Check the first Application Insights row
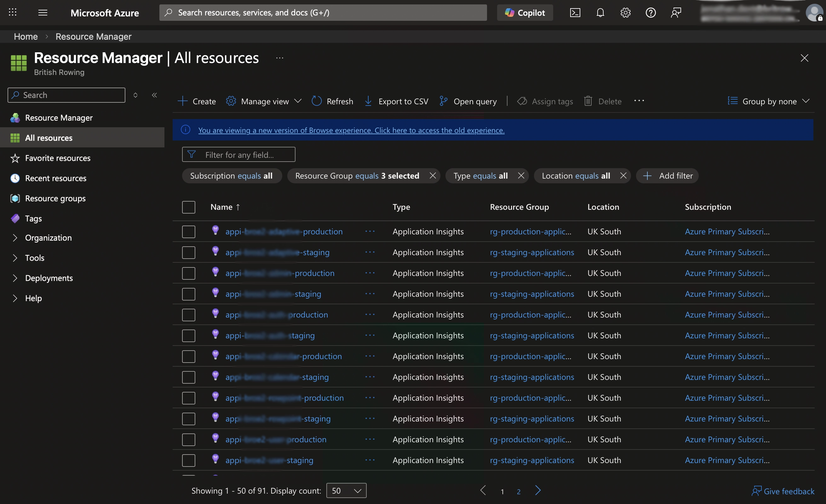 coord(188,232)
